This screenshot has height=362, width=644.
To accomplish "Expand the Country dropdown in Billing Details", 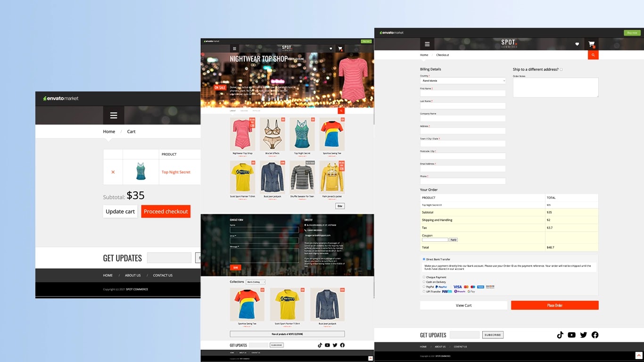I will tap(462, 81).
